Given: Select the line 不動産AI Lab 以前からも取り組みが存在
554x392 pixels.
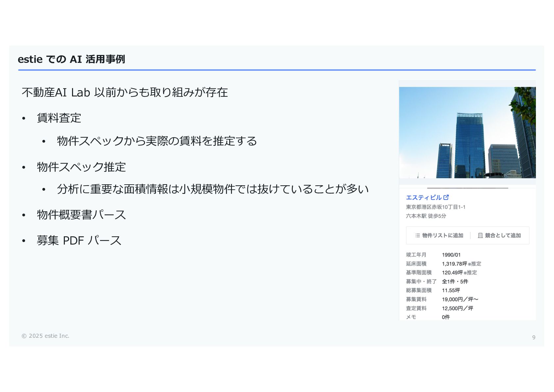Looking at the screenshot, I should pos(125,92).
